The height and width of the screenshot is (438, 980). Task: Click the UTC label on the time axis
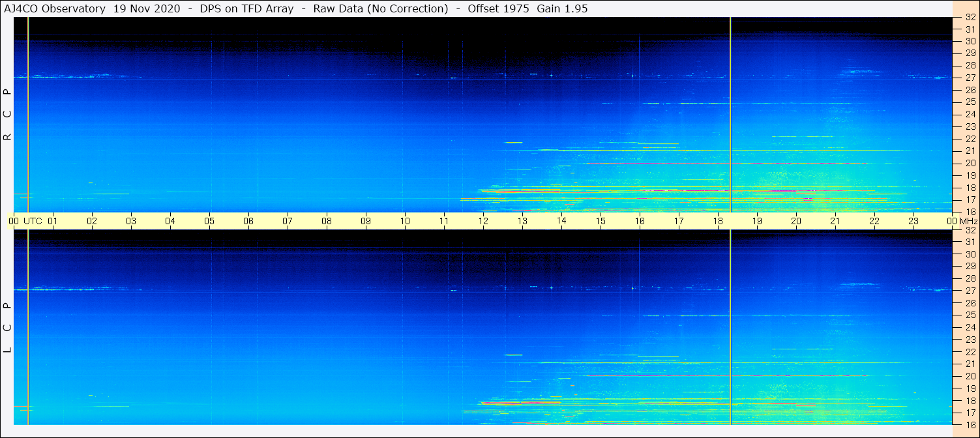[33, 221]
